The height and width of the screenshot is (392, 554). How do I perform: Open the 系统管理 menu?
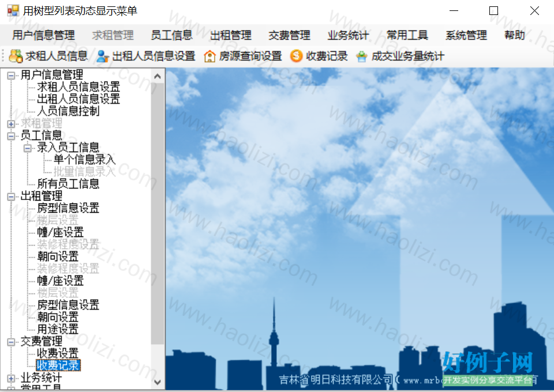(x=466, y=35)
